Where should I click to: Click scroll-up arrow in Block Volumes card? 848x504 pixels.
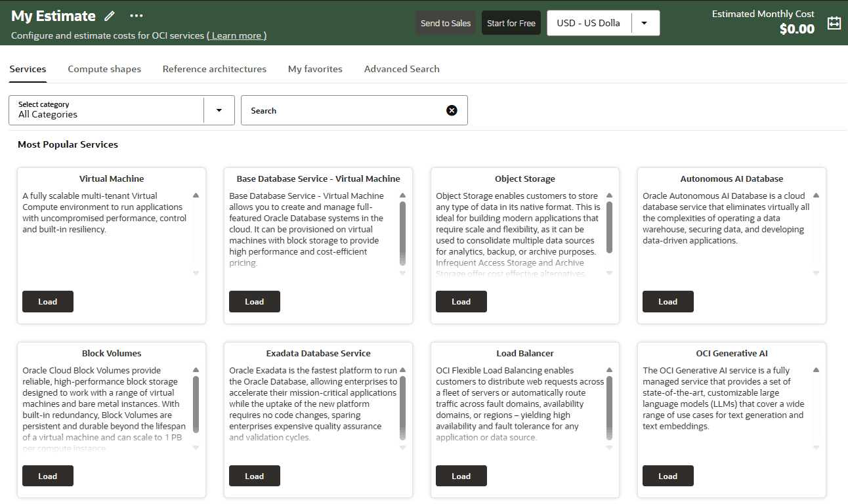(x=196, y=370)
